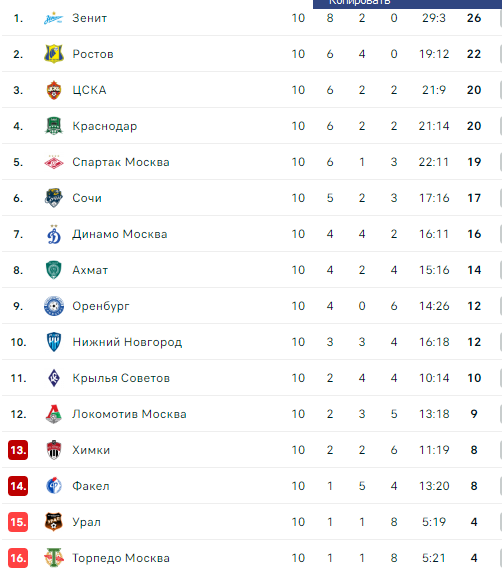
Task: Click the Sochi team crest
Action: tap(54, 198)
